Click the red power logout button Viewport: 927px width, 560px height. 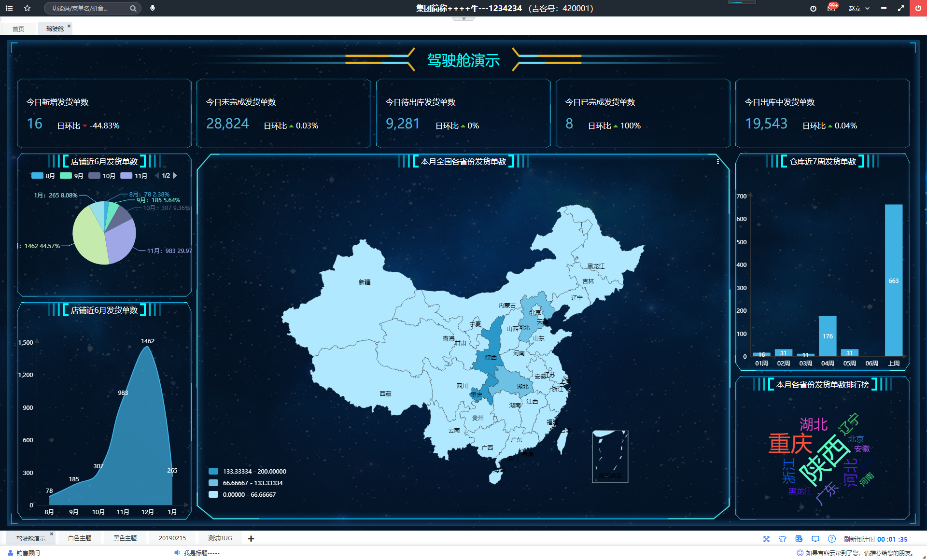(918, 8)
